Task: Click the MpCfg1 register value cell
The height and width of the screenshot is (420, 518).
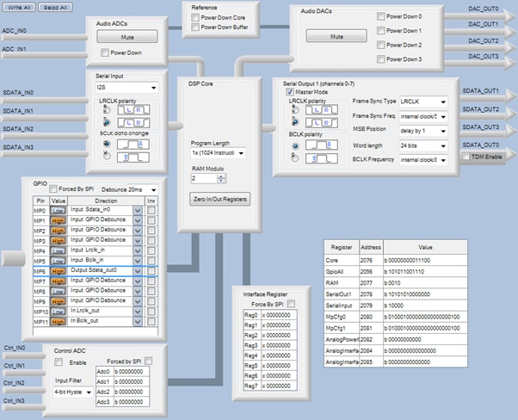Action: 425,328
